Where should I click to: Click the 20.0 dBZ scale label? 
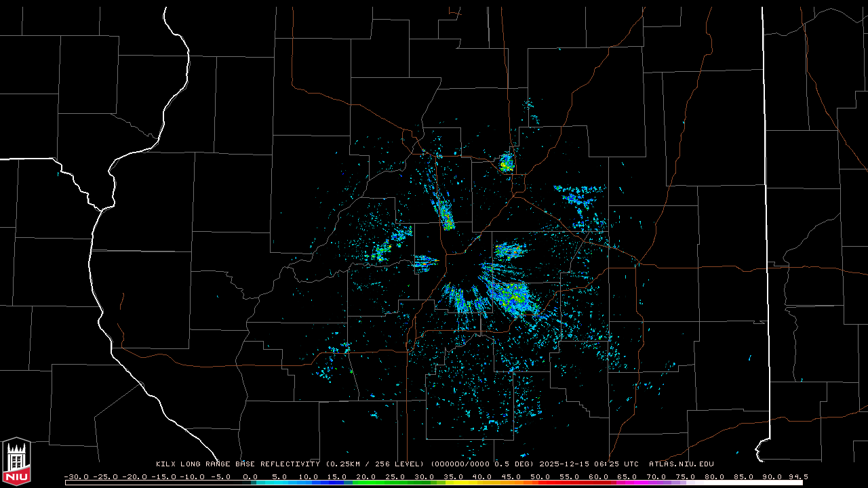[366, 476]
